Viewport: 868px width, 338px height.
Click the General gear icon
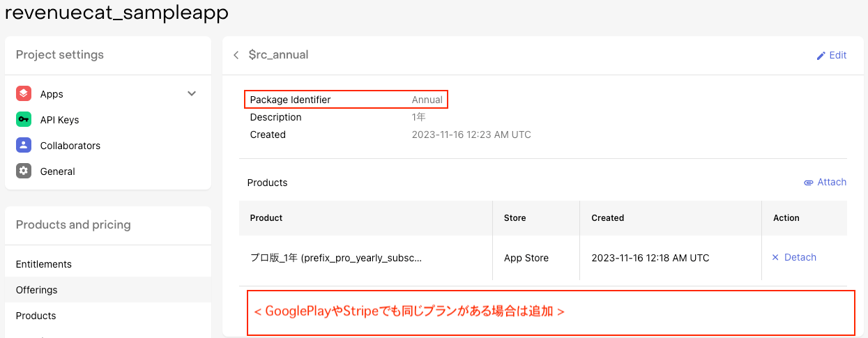click(24, 171)
